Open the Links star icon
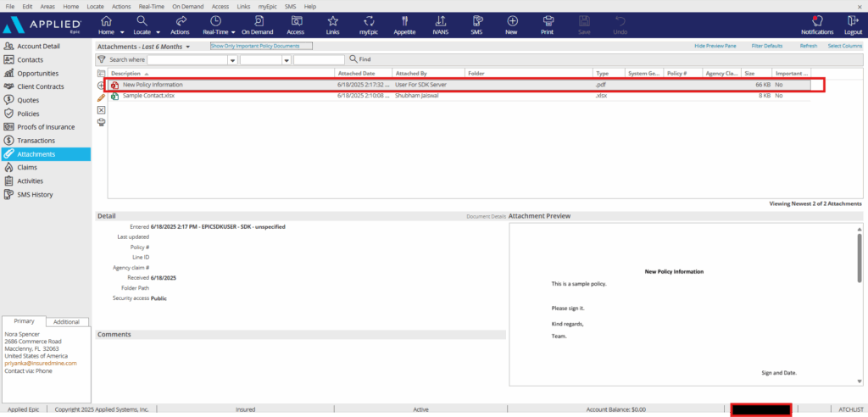868x417 pixels. (x=332, y=21)
